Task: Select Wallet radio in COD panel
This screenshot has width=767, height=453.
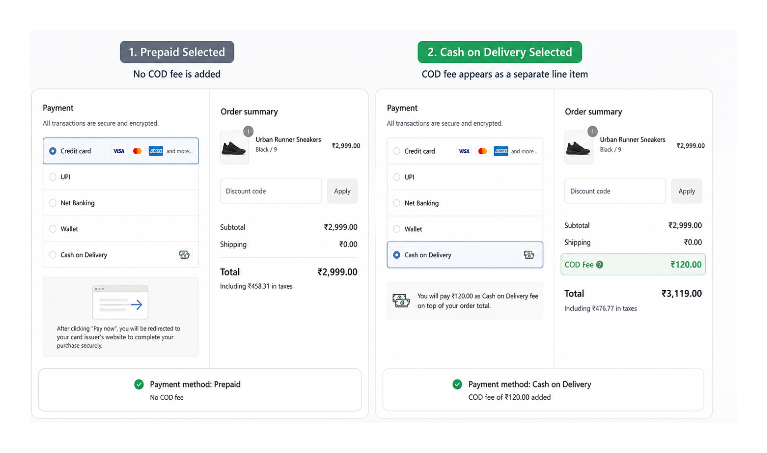Action: click(x=397, y=228)
